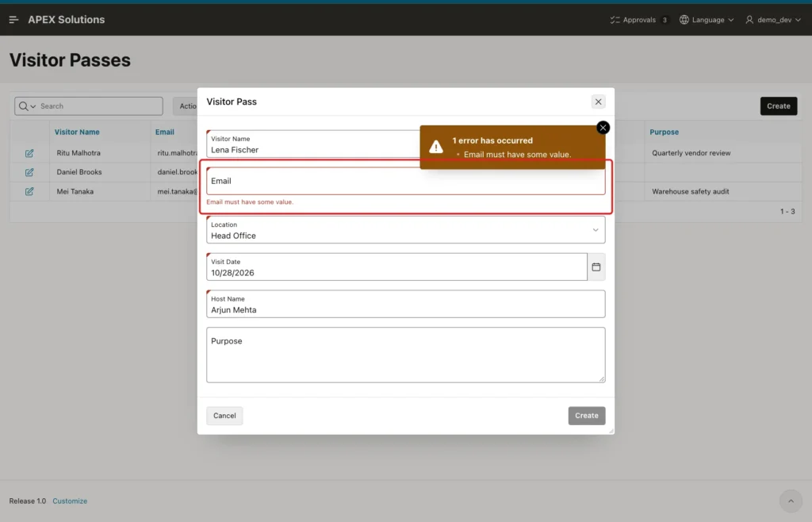Focus the Search input field
Image resolution: width=812 pixels, height=522 pixels.
tap(101, 106)
